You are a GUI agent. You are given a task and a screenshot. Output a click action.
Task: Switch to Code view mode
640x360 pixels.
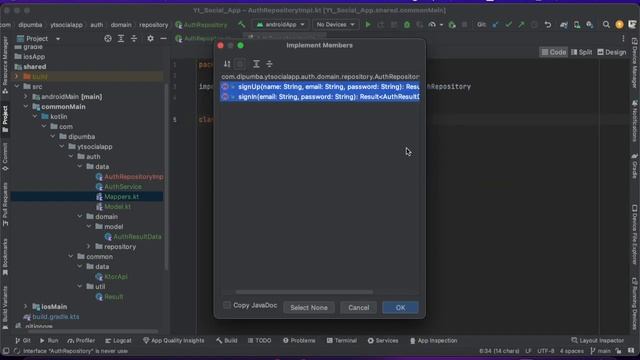tap(553, 52)
